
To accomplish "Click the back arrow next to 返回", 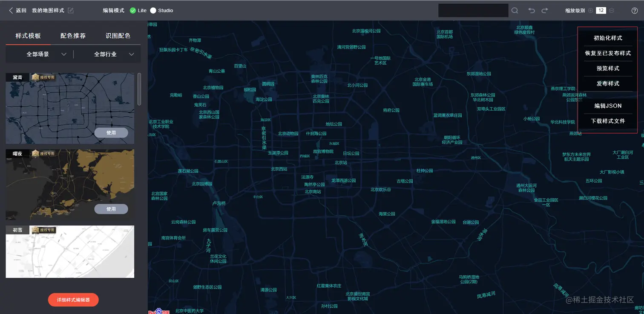I will [11, 11].
